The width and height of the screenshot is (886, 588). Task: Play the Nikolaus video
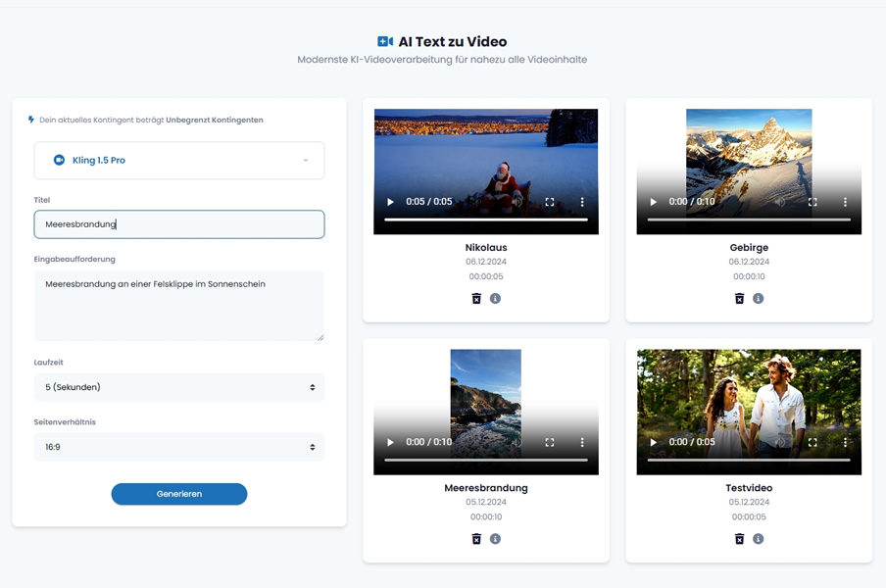click(390, 202)
